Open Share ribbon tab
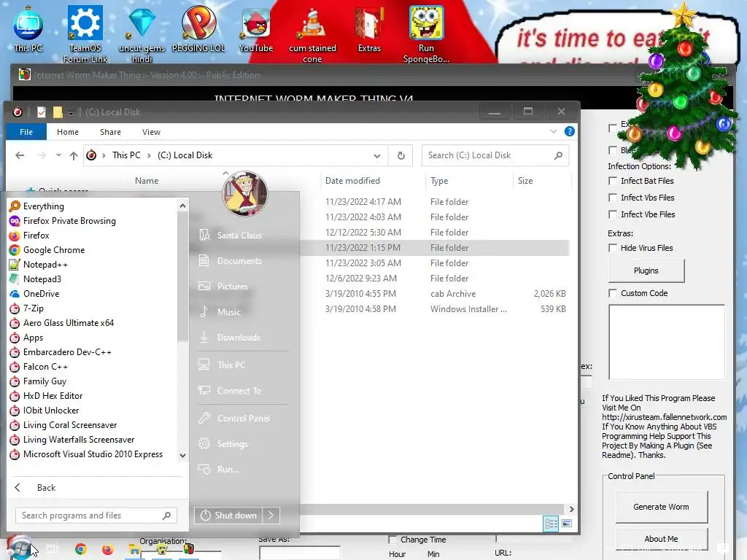Image resolution: width=747 pixels, height=560 pixels. pyautogui.click(x=111, y=132)
